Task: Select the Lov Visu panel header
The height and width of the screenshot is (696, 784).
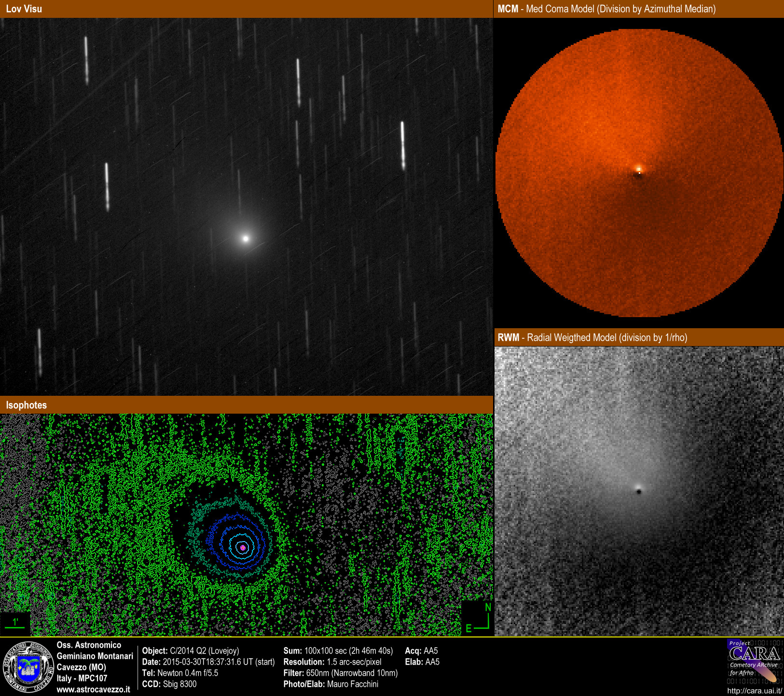Action: 24,9
